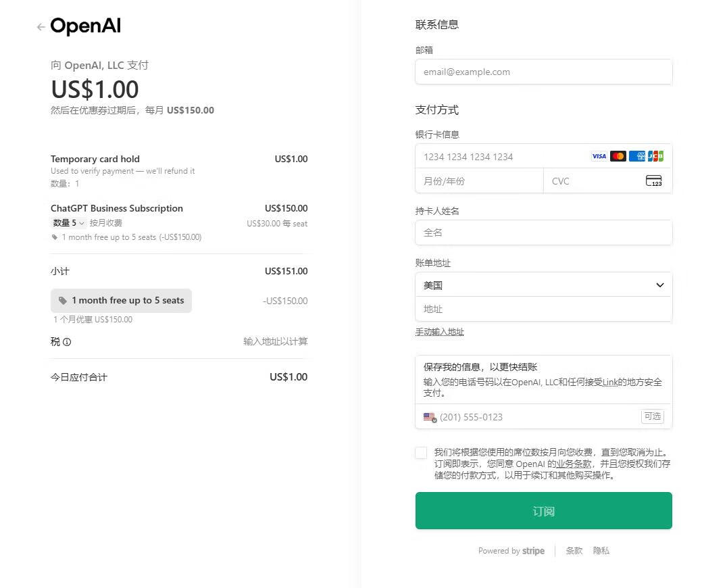Click the CVC card hint icon
This screenshot has height=588, width=702.
coord(653,181)
